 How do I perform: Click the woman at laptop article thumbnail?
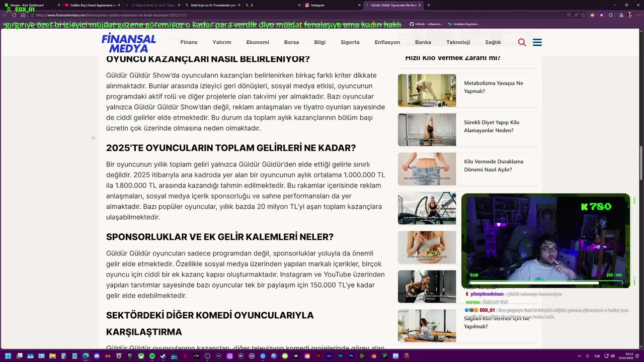pos(427,326)
